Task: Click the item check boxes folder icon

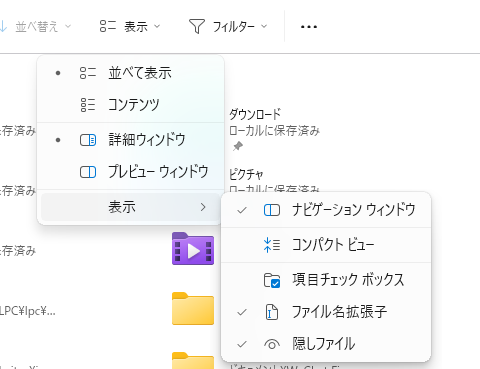Action: click(x=272, y=280)
